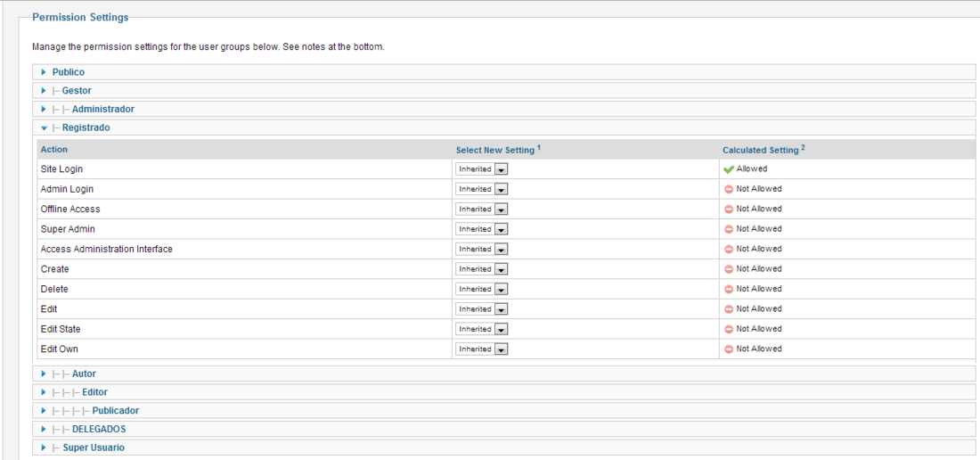Click the Site Login action label
The height and width of the screenshot is (460, 980).
click(x=61, y=169)
